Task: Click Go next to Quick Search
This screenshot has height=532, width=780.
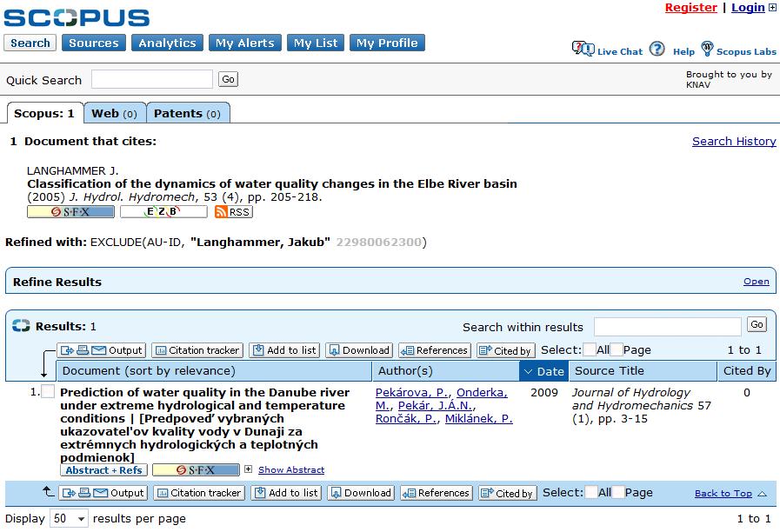Action: (x=229, y=79)
